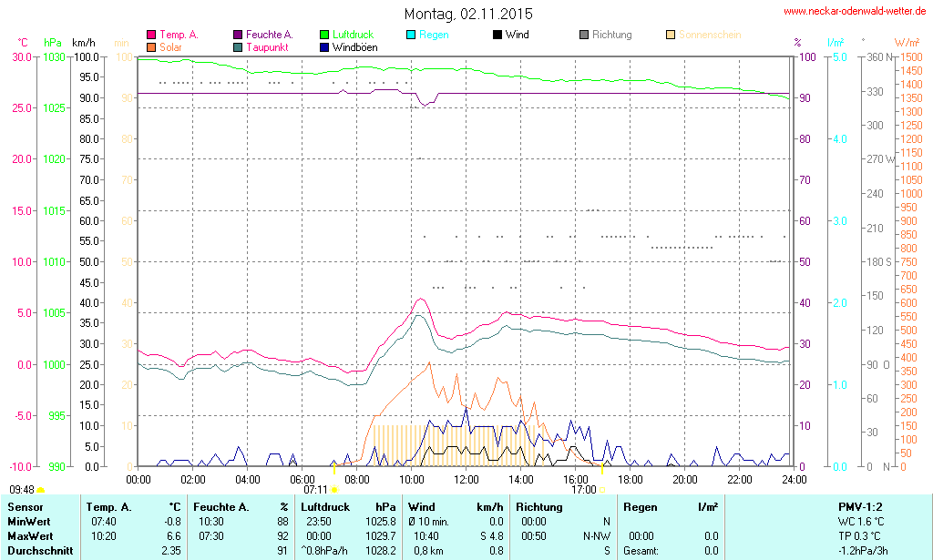This screenshot has width=933, height=560.
Task: Click the Sonnenschein legend swatch
Action: 671,35
